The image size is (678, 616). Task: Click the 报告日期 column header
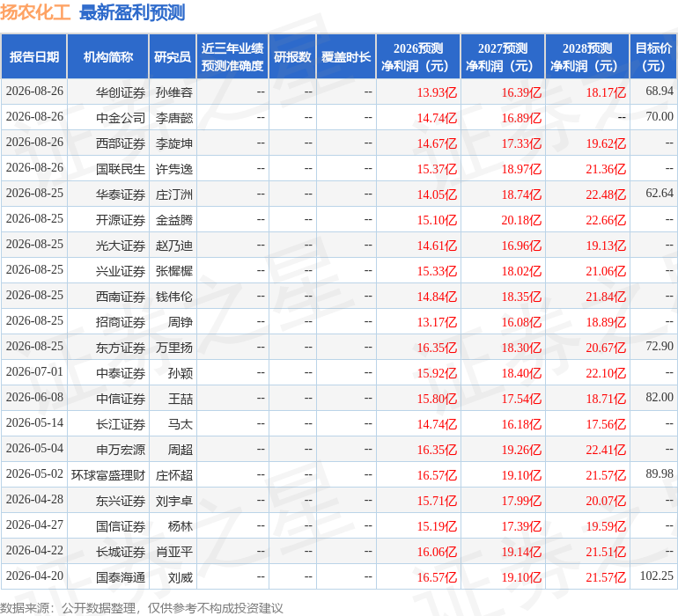[x=34, y=56]
